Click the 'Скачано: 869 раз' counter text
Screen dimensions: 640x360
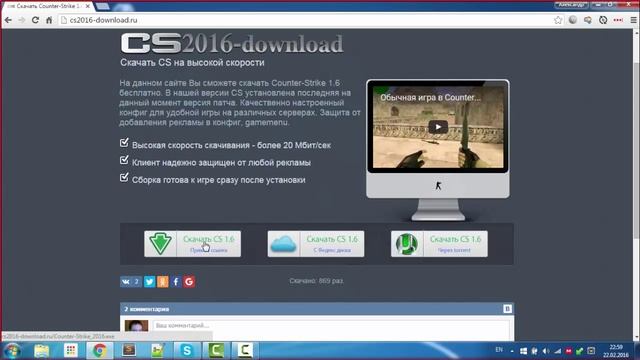click(x=316, y=281)
